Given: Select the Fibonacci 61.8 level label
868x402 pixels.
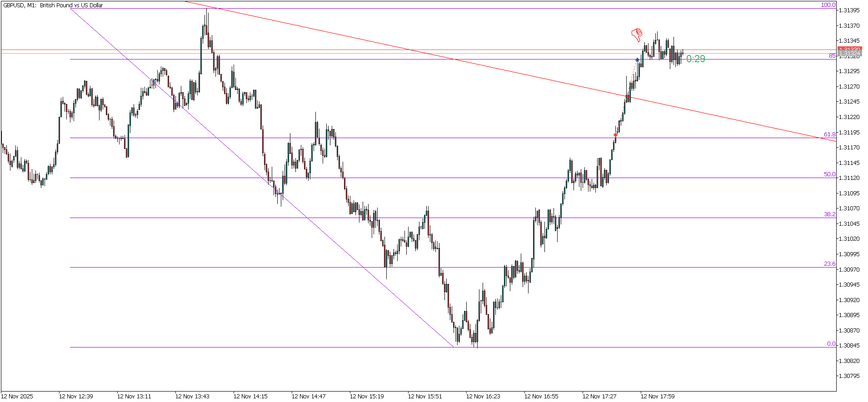Looking at the screenshot, I should (x=829, y=134).
